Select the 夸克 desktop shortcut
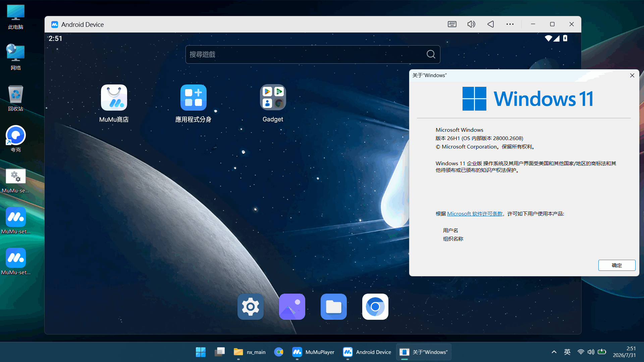This screenshot has width=644, height=362. pos(16,139)
